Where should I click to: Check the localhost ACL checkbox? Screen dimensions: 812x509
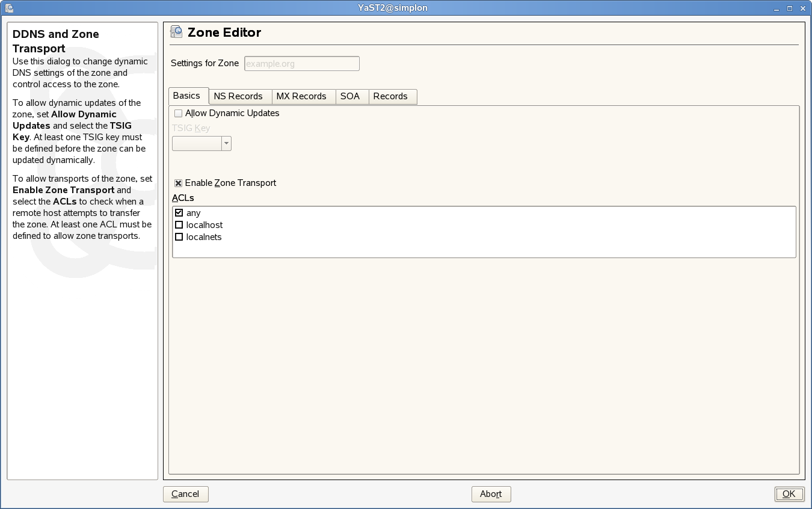pos(179,225)
